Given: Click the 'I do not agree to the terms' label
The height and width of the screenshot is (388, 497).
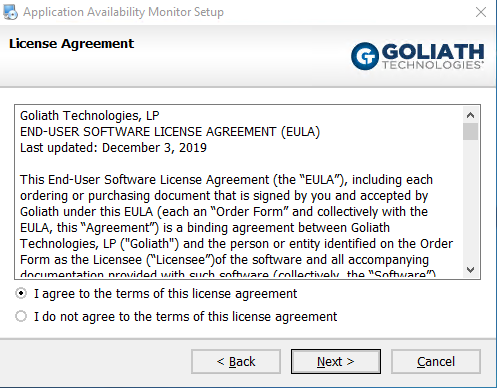Looking at the screenshot, I should [x=185, y=316].
